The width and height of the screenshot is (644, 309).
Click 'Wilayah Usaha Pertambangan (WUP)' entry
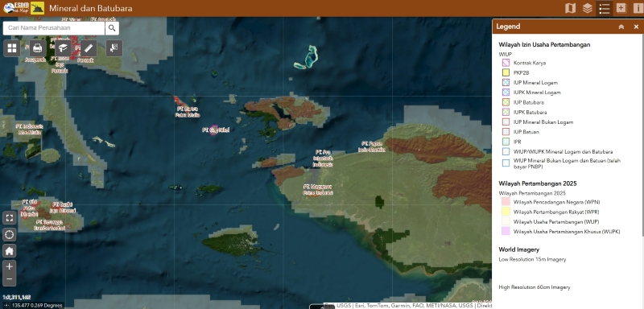pos(556,221)
